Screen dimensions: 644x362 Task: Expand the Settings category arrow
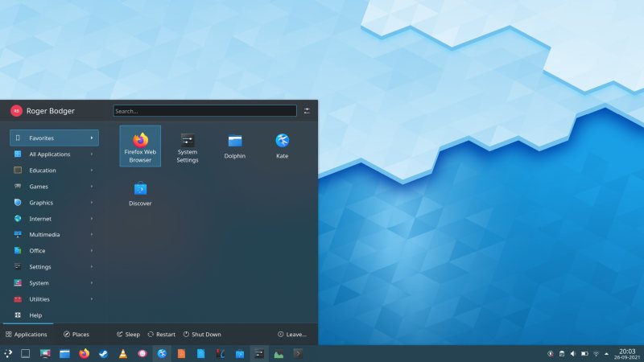92,267
